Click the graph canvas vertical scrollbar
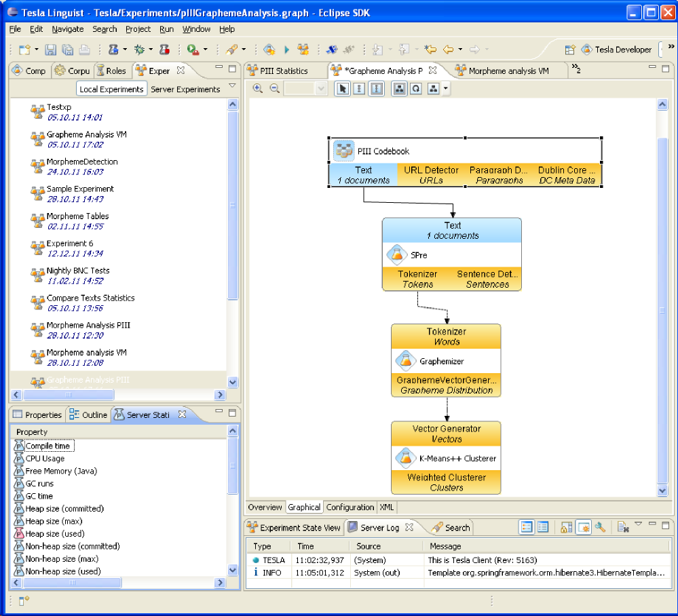Screen dimensions: 678x616 [x=662, y=309]
